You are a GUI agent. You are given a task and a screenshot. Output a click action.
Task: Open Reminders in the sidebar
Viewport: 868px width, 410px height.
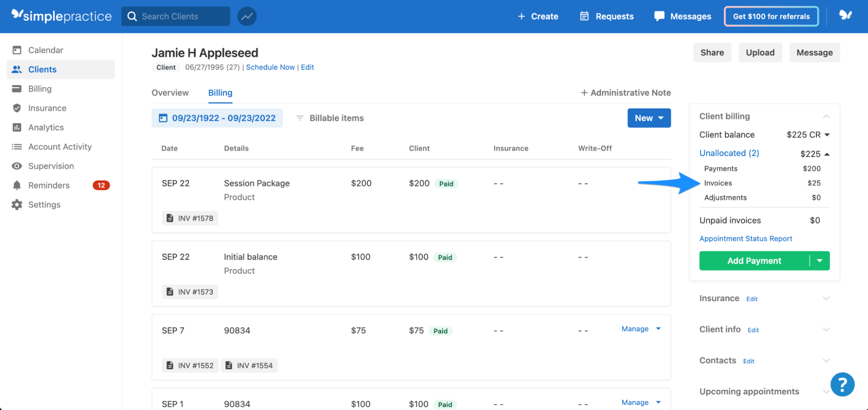[x=61, y=185]
